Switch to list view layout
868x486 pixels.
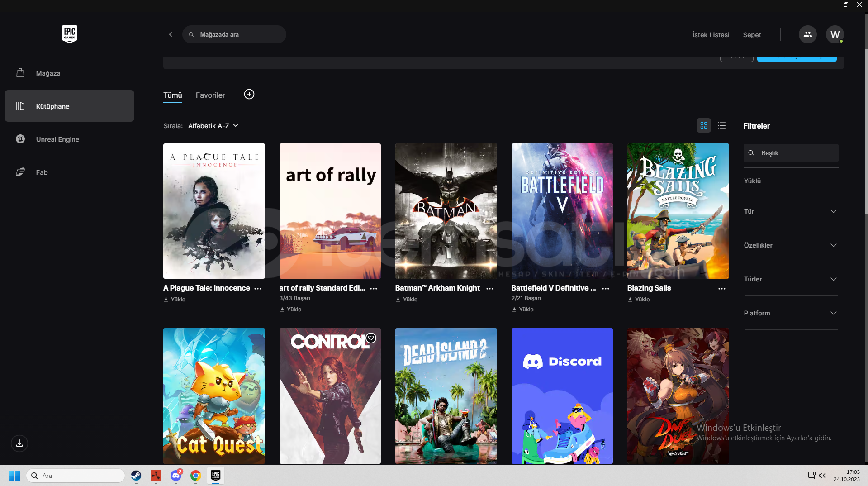coord(722,126)
